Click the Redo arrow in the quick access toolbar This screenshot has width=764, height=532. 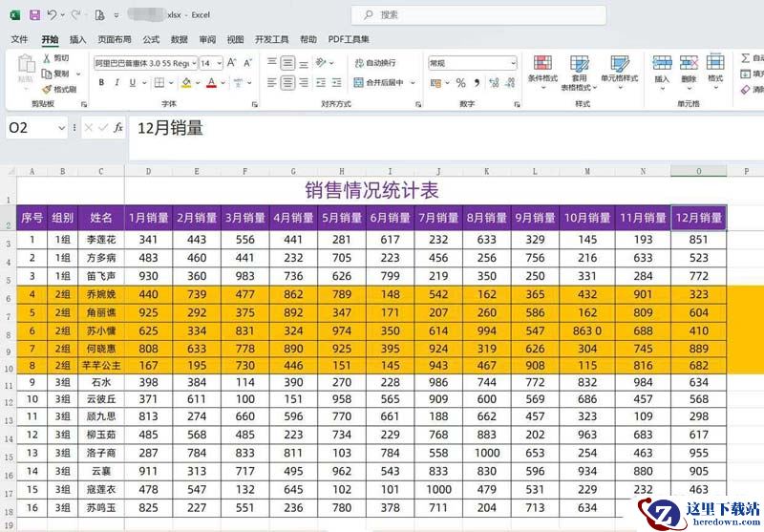75,15
